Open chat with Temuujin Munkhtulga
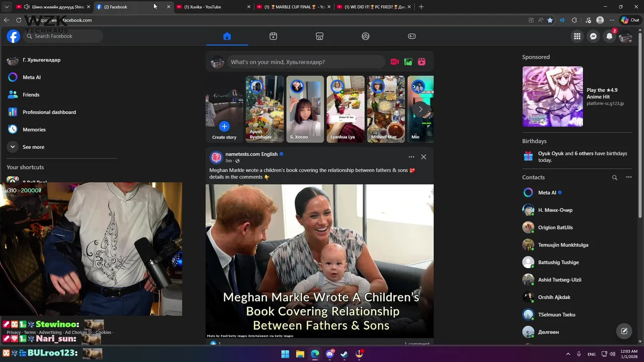This screenshot has height=362, width=644. pyautogui.click(x=577, y=245)
